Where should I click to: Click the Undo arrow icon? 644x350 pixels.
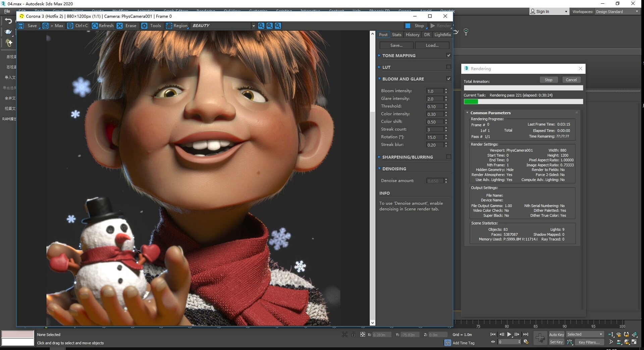[8, 21]
